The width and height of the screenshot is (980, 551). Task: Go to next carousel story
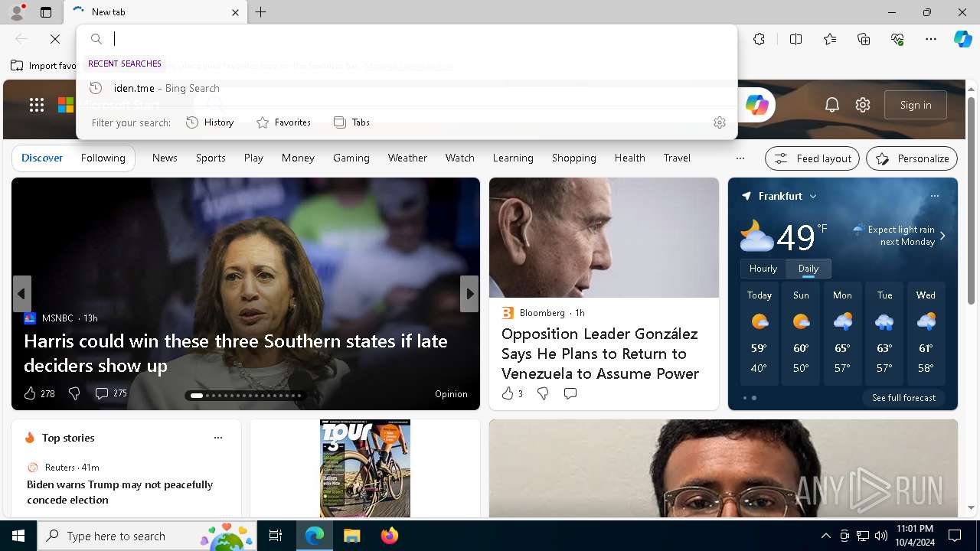(x=469, y=293)
